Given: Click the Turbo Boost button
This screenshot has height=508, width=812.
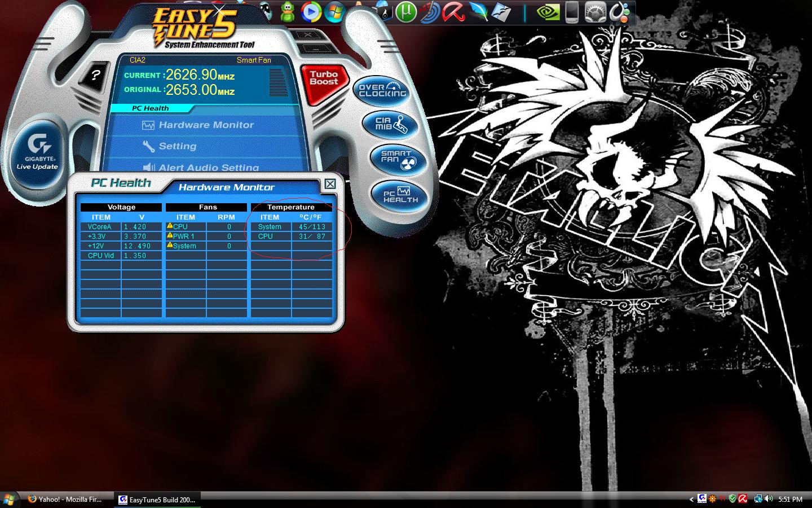Looking at the screenshot, I should pyautogui.click(x=324, y=79).
